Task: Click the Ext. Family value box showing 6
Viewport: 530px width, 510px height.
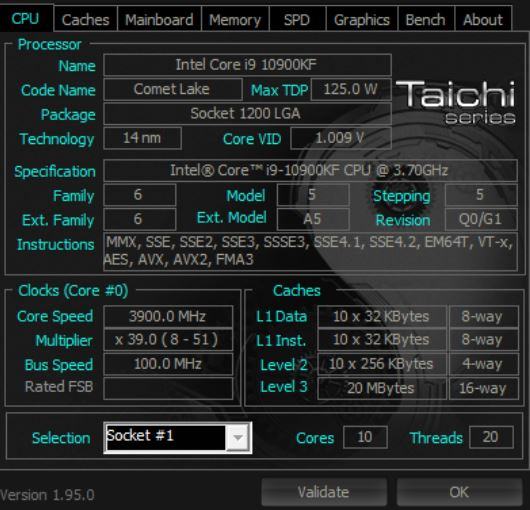Action: pos(140,219)
